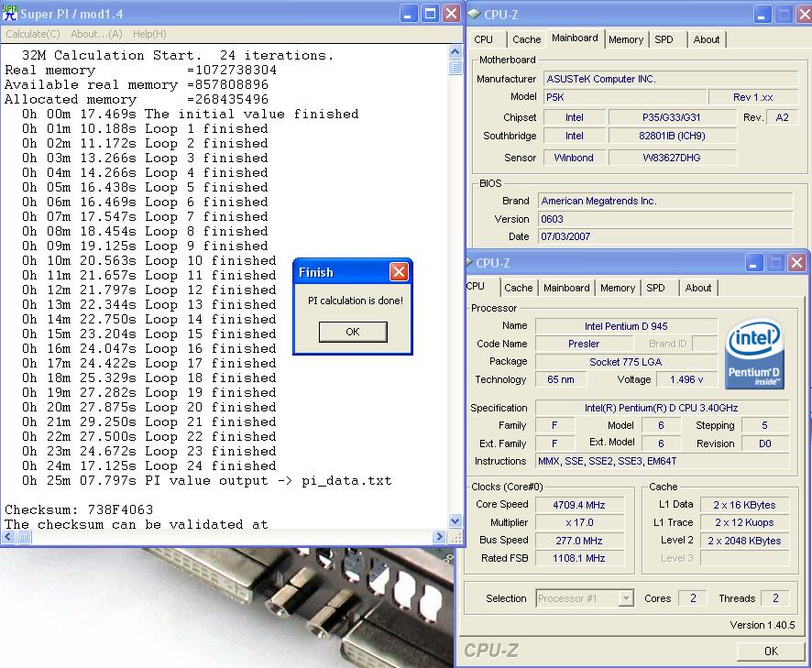Click scroll down arrow in Super PI log
The image size is (812, 668).
coord(455,521)
